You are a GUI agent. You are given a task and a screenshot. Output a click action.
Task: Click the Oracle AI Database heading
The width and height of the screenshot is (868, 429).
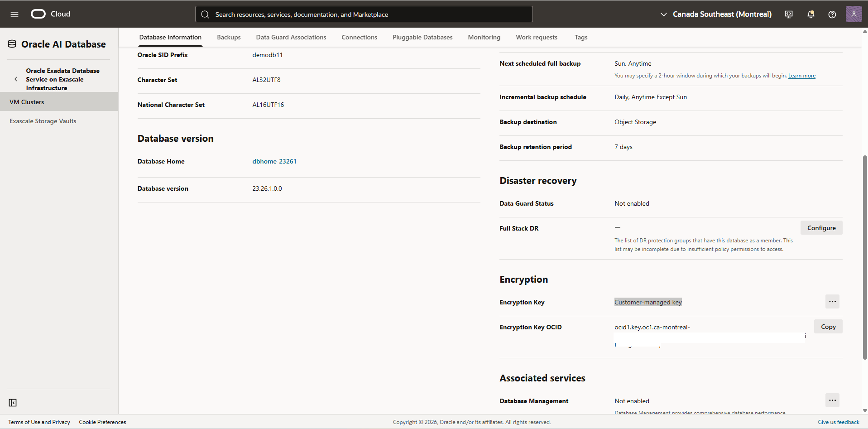pos(63,44)
